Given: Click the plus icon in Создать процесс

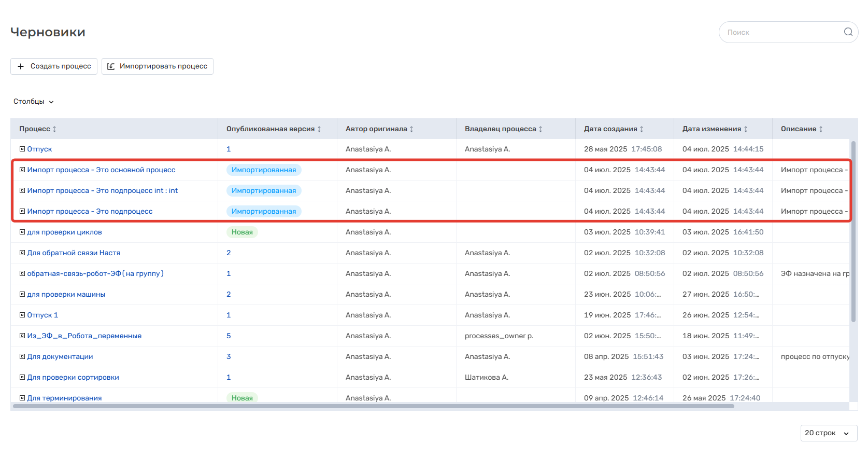Looking at the screenshot, I should [21, 66].
